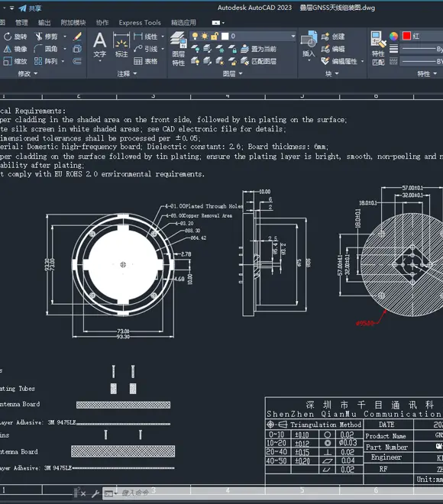Viewport: 443px width, 504px height.
Task: Click the Layer Unlock icon with open padlock
Action: (x=233, y=61)
